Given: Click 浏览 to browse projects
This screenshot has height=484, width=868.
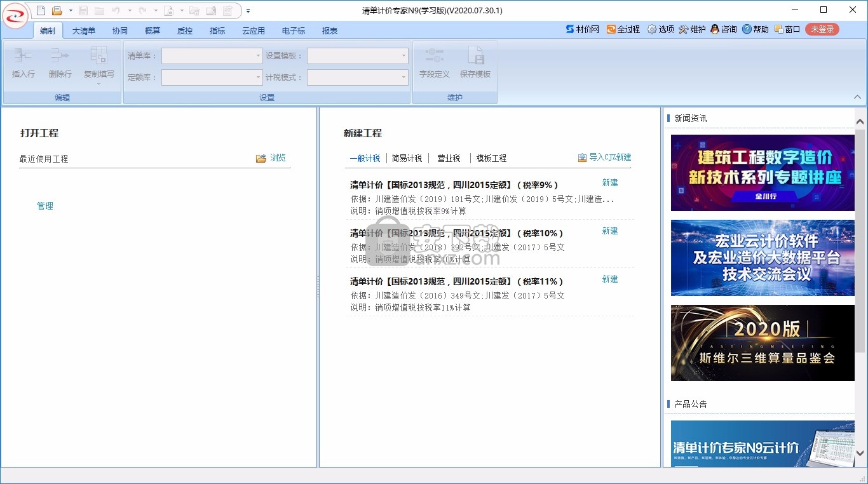Looking at the screenshot, I should tap(271, 158).
